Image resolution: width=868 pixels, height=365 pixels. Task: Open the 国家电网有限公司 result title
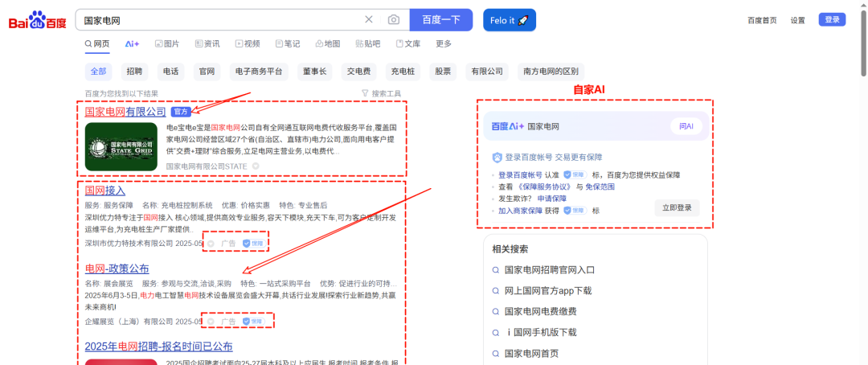125,112
